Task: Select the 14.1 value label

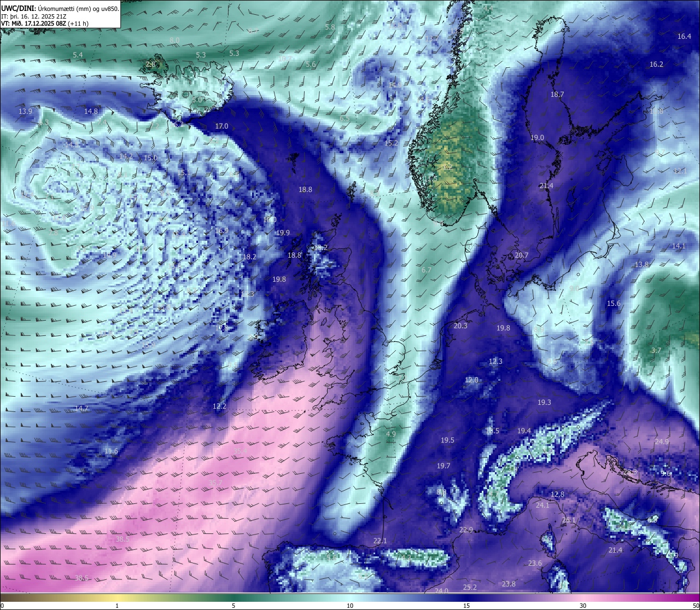Action: coord(678,246)
